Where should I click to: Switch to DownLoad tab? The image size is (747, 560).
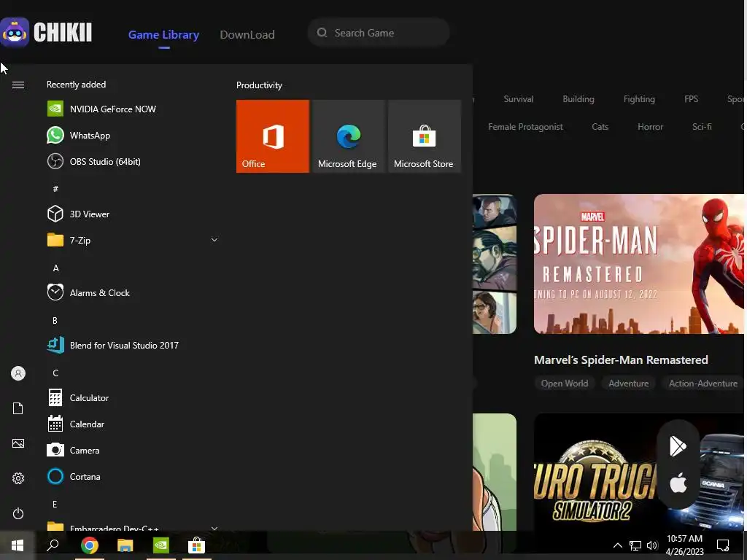pos(247,35)
